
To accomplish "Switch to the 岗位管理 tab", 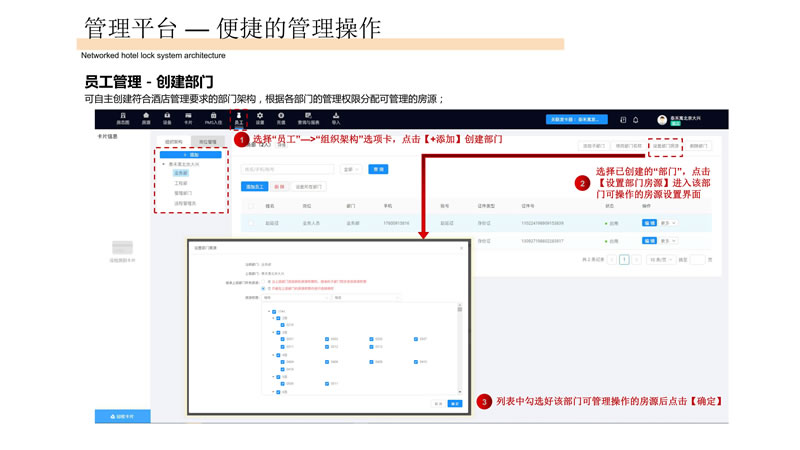I will point(207,141).
